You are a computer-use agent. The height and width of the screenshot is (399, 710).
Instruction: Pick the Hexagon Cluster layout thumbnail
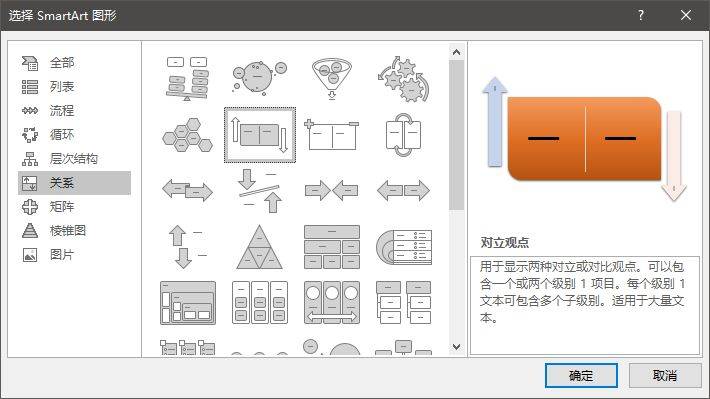(x=187, y=135)
